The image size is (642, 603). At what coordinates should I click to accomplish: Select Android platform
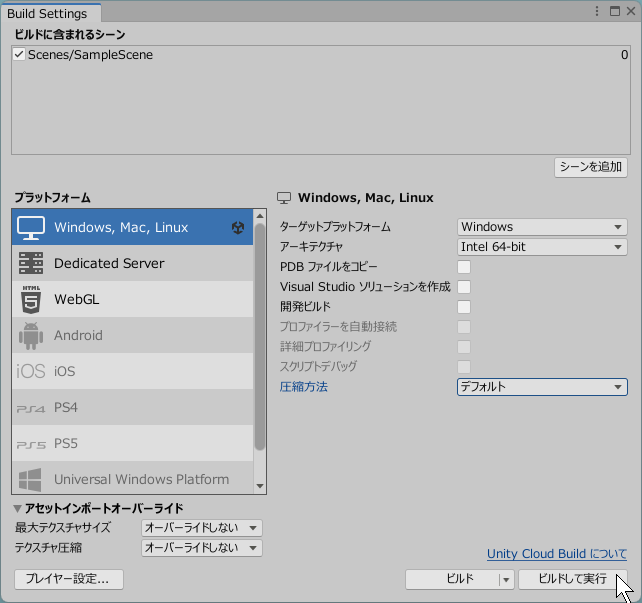click(132, 335)
